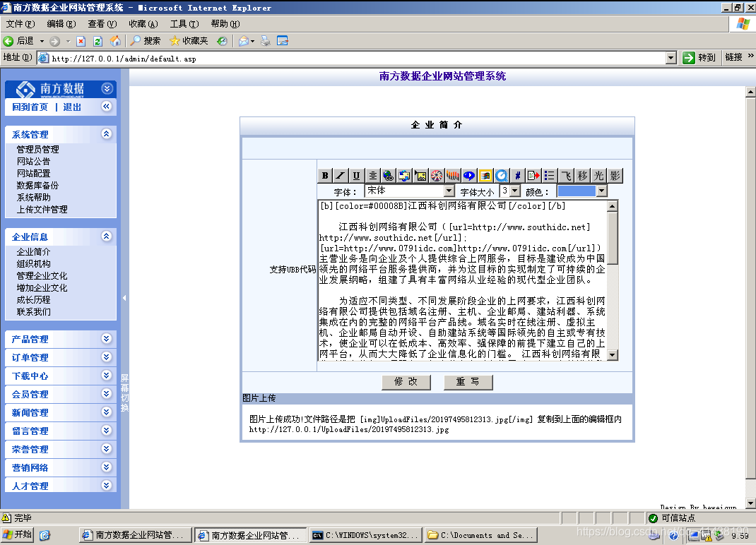Viewport: 756px width, 545px height.
Task: Expand the 留言管理 section
Action: [x=107, y=431]
